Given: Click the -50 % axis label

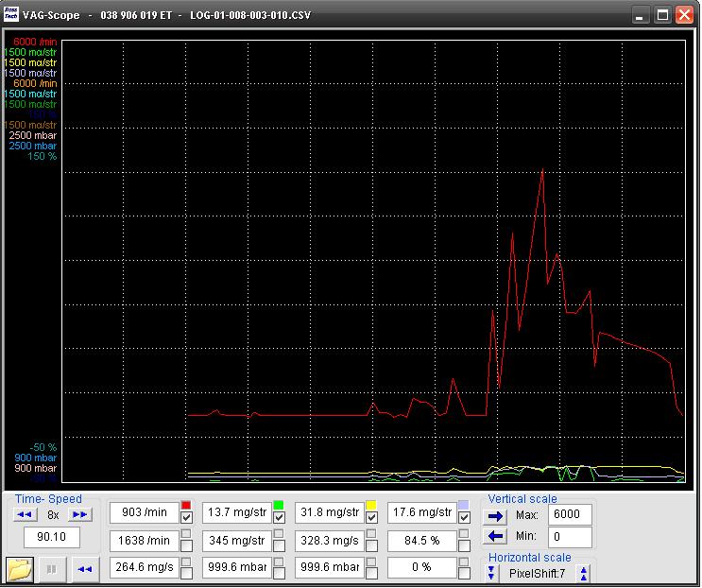Looking at the screenshot, I should (x=43, y=447).
